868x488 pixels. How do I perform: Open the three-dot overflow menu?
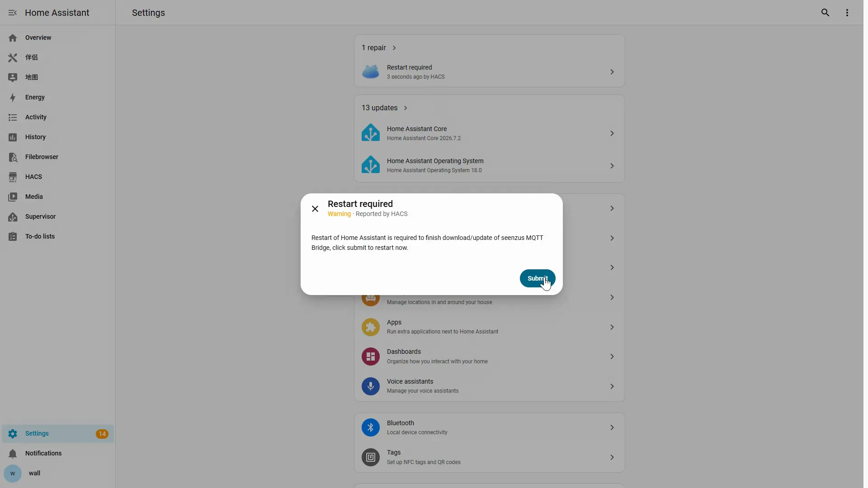[x=847, y=13]
